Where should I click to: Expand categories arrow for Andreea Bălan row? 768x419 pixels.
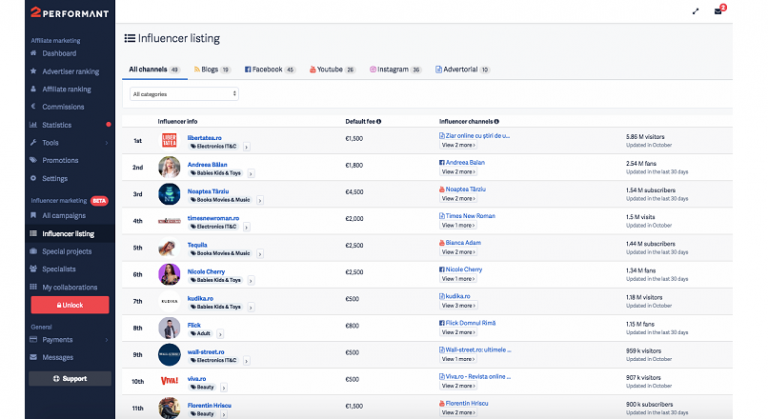(x=251, y=173)
